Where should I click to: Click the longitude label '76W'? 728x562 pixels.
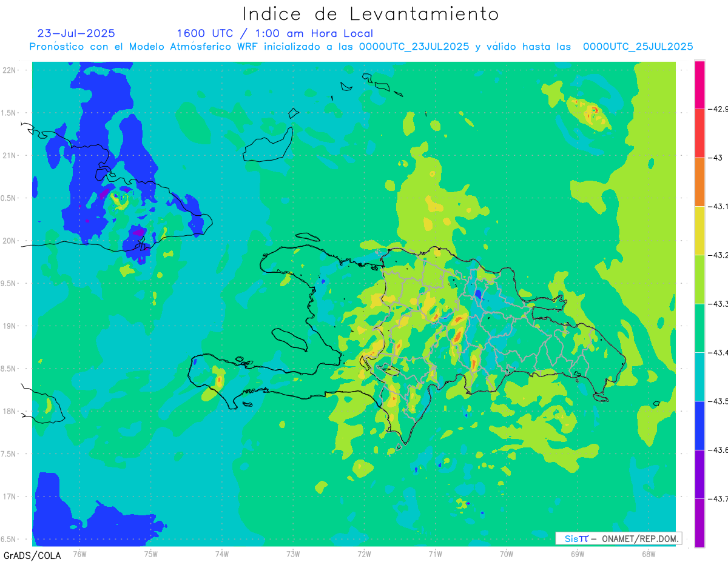point(79,554)
